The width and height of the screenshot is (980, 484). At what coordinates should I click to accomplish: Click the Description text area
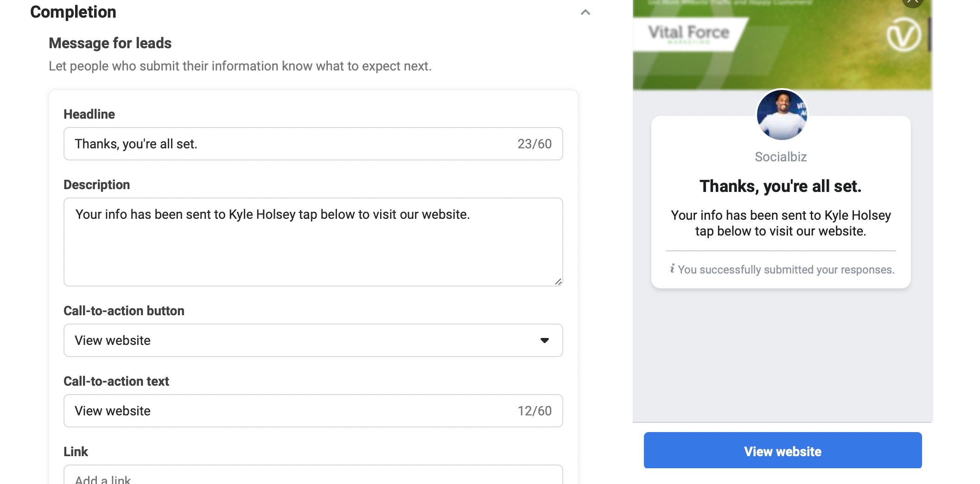[x=313, y=242]
